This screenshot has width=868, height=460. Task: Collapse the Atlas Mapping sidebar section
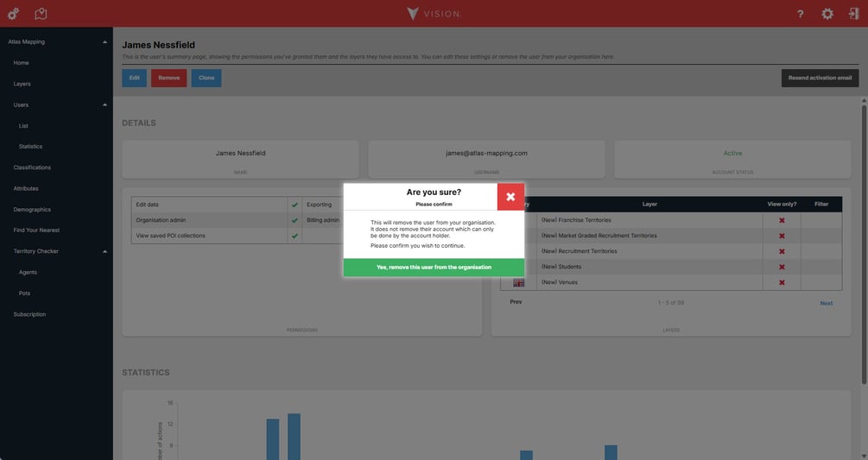pyautogui.click(x=105, y=42)
